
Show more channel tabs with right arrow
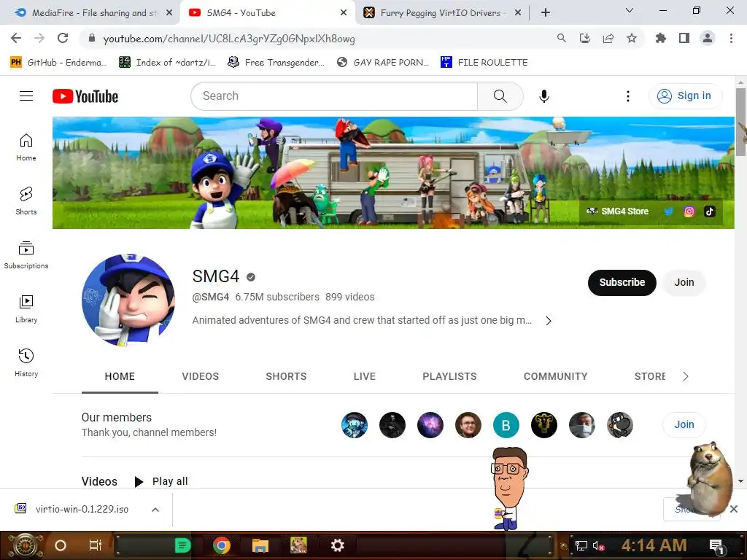coord(686,376)
